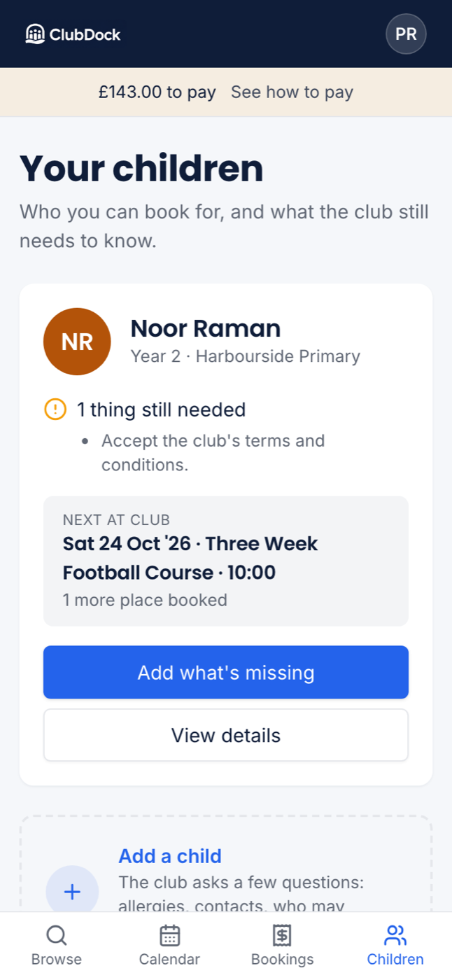Screen dimensions: 452x980
Task: Open the PR profile avatar menu
Action: pyautogui.click(x=406, y=34)
